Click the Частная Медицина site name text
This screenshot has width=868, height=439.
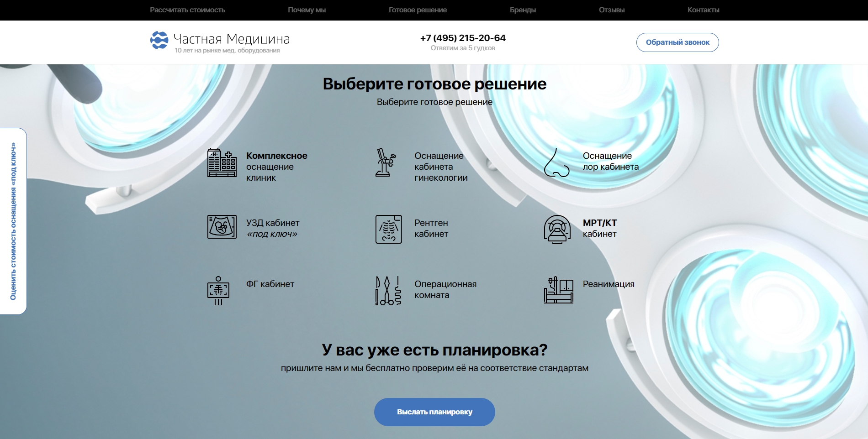[232, 39]
